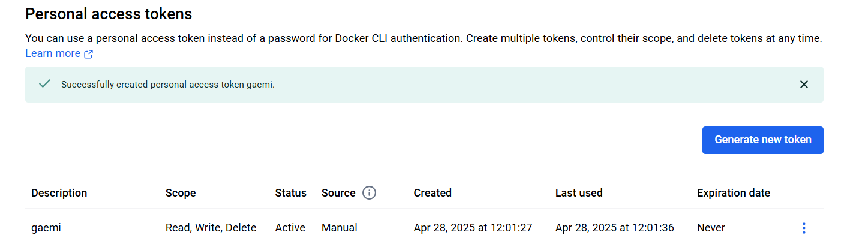Click the Manual source value
Viewport: 868px width, 250px height.
[340, 228]
